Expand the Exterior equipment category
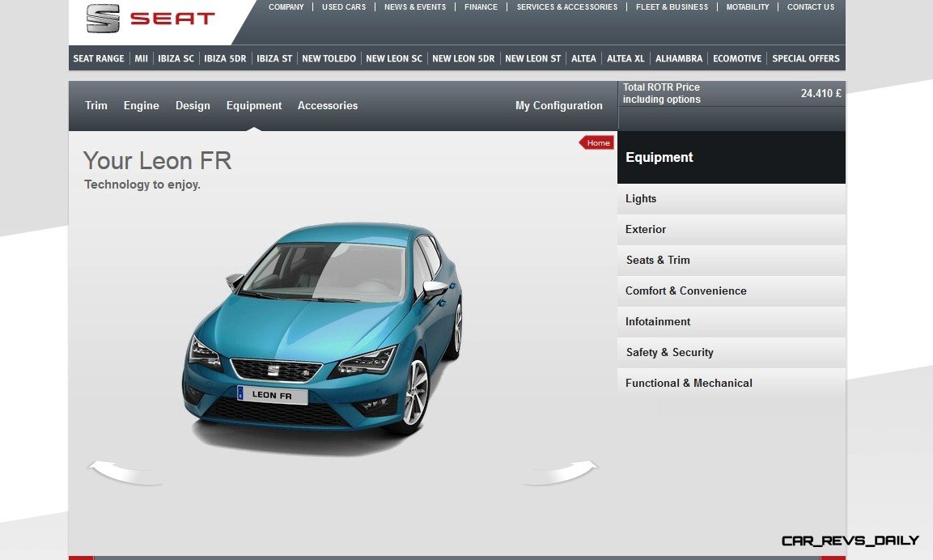The image size is (933, 560). tap(732, 229)
